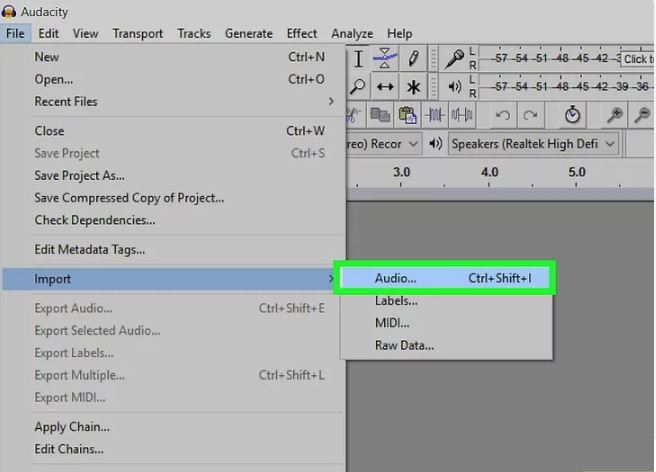656x472 pixels.
Task: Click the 4.0 mark on timeline ruler
Action: click(x=489, y=172)
